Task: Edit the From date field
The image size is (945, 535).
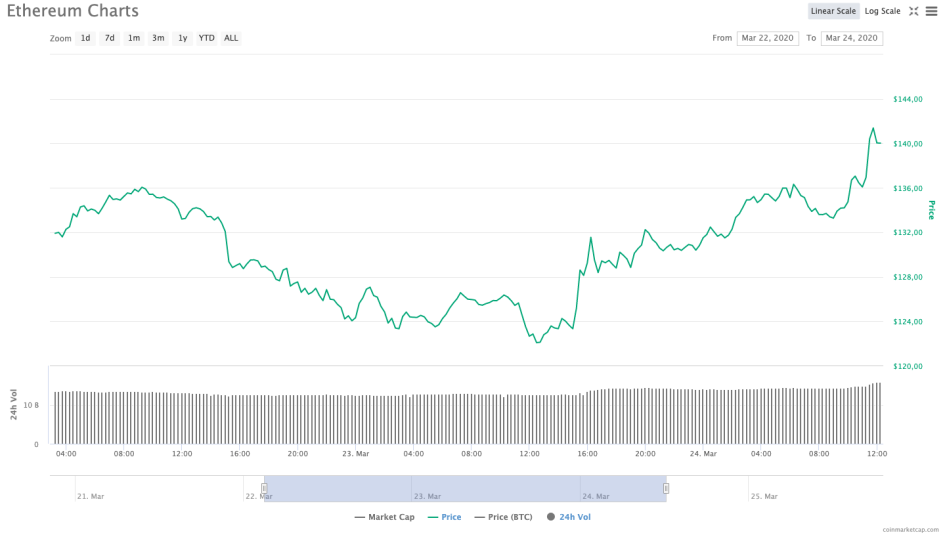Action: [767, 38]
